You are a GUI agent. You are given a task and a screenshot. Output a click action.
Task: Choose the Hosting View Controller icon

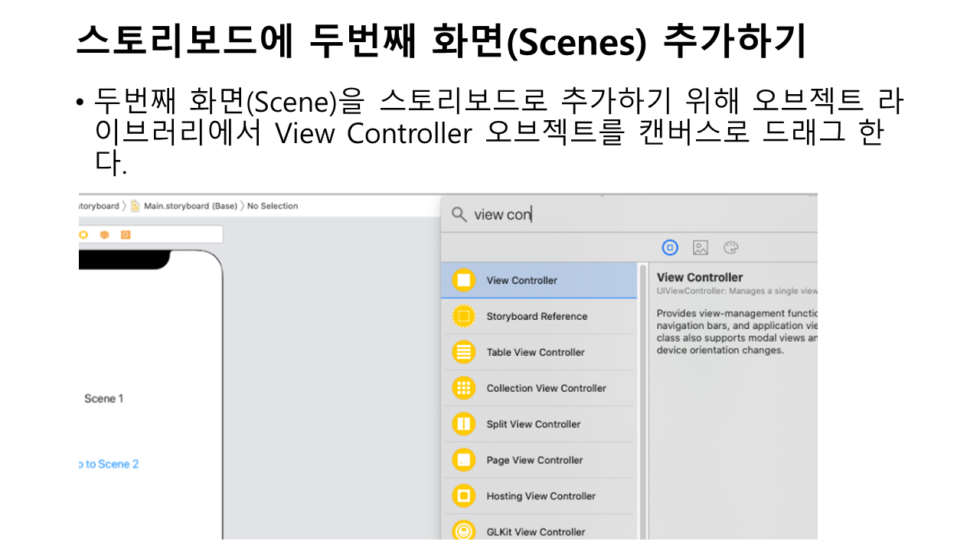click(x=463, y=496)
